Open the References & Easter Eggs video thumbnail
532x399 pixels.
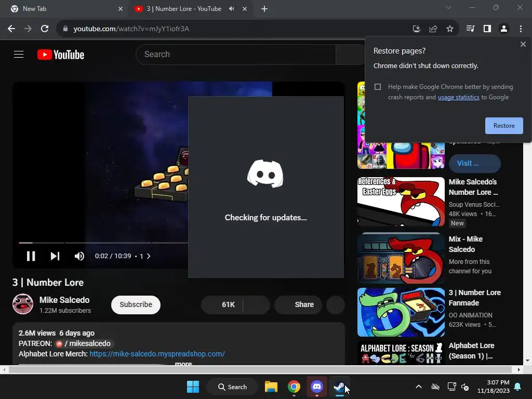(x=401, y=202)
